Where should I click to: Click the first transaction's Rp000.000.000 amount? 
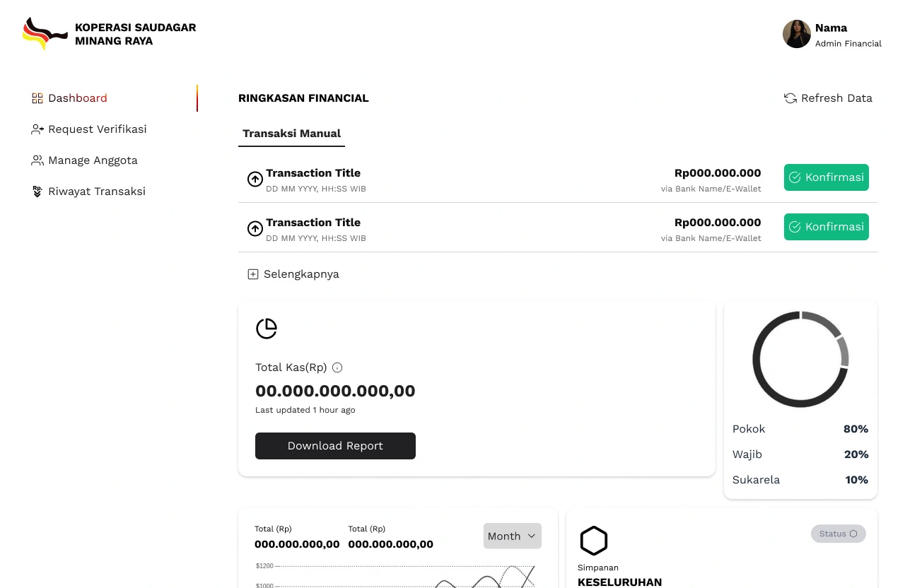(718, 173)
